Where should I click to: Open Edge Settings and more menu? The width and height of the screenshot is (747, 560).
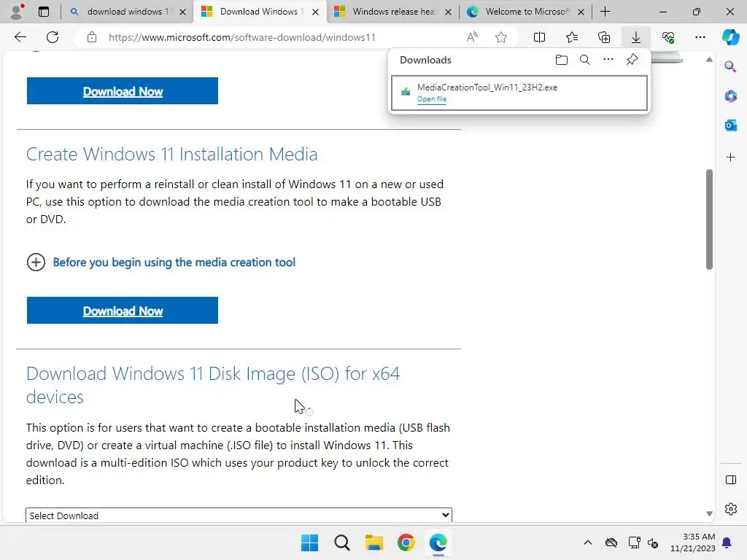[x=700, y=37]
